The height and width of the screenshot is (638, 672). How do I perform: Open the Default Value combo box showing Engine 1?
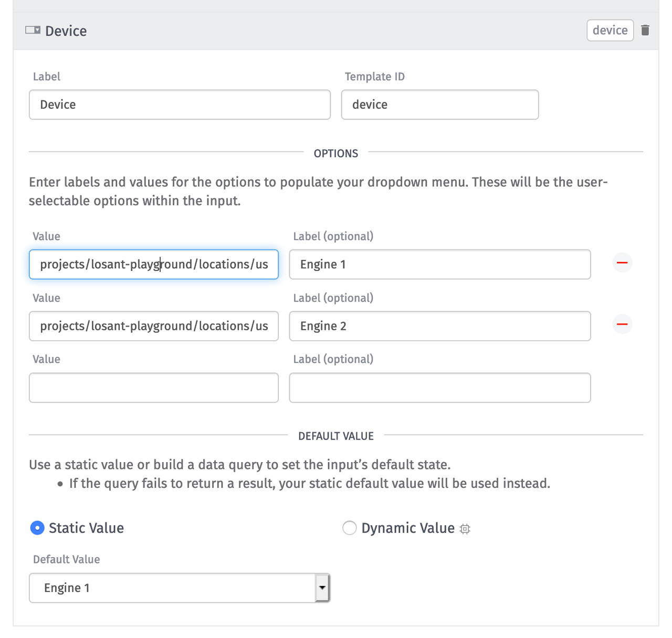(178, 588)
